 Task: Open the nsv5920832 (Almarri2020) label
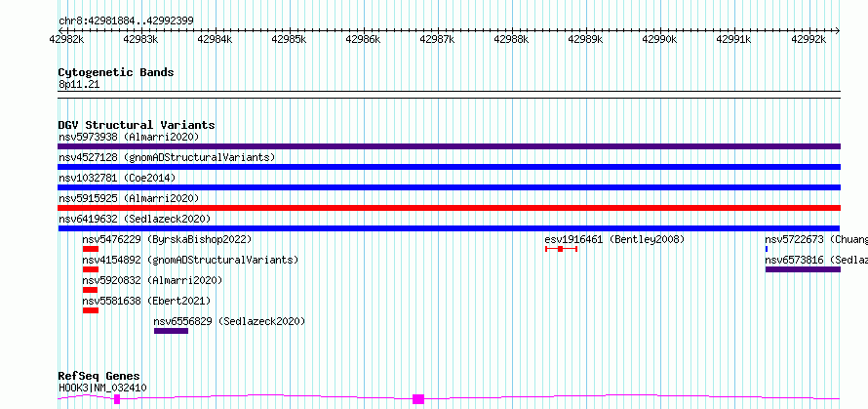[x=153, y=280]
